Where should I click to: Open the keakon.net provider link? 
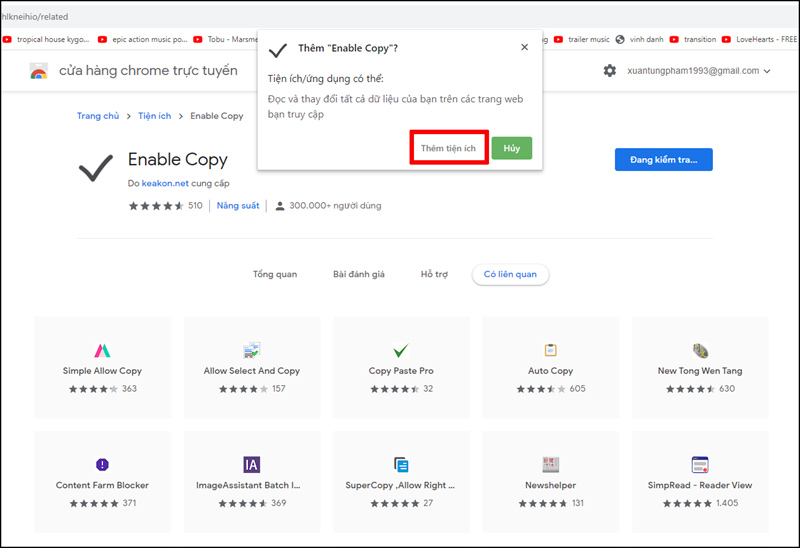point(165,183)
